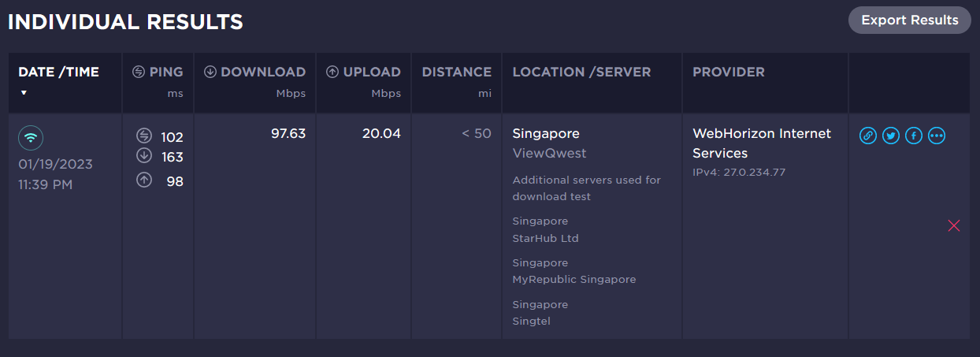Sort results by Download column
This screenshot has height=357, width=980.
click(x=263, y=72)
